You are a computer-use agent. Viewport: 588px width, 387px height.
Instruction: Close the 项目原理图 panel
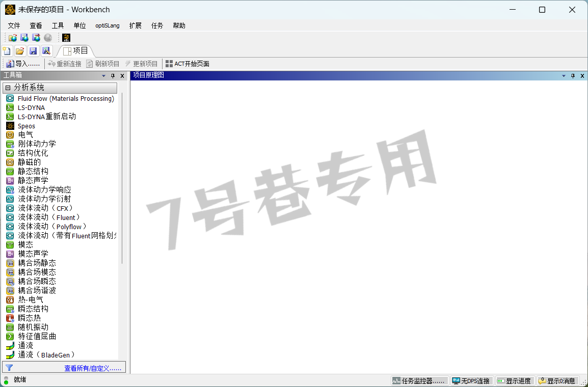(582, 76)
